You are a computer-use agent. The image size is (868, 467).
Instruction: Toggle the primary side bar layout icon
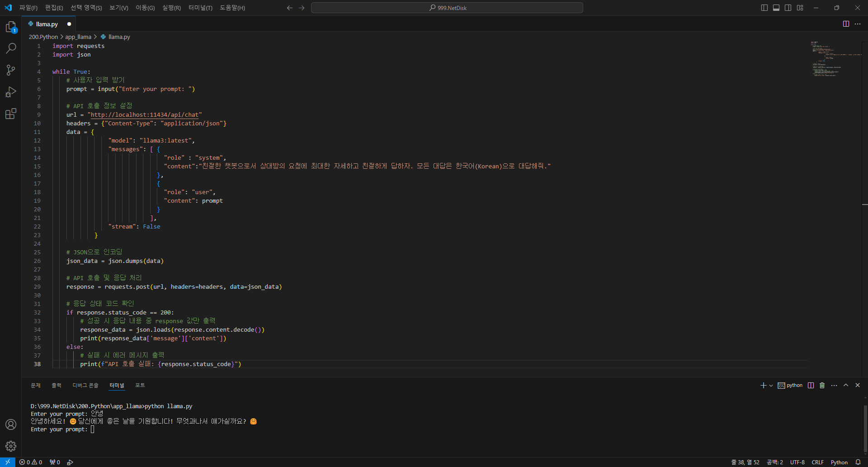pos(764,8)
